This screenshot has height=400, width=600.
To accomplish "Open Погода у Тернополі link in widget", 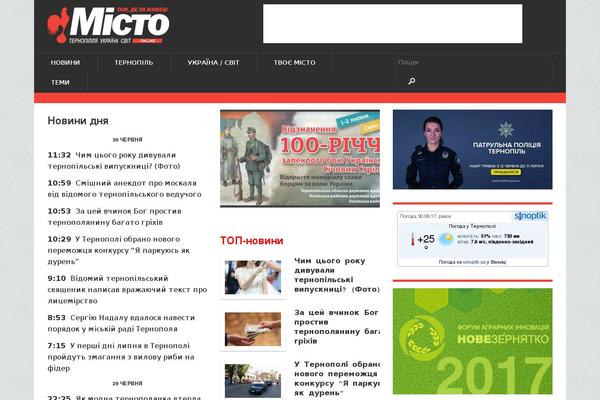I will click(x=472, y=226).
